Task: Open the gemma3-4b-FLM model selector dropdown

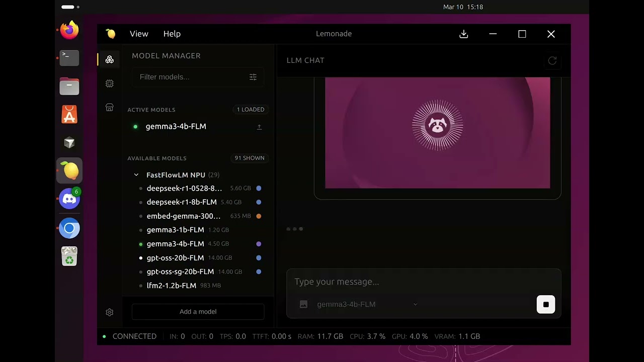Action: pyautogui.click(x=367, y=304)
